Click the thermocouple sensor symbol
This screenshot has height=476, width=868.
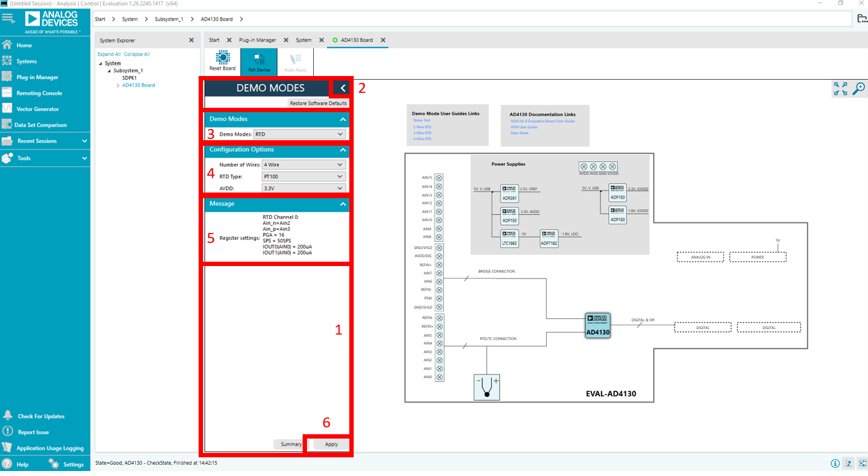[x=486, y=387]
